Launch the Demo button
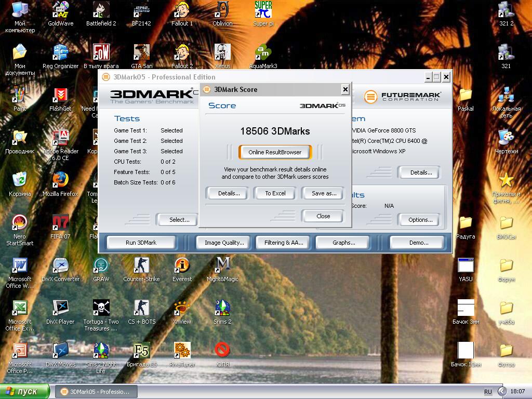Screen dimensions: 532x399 point(418,243)
